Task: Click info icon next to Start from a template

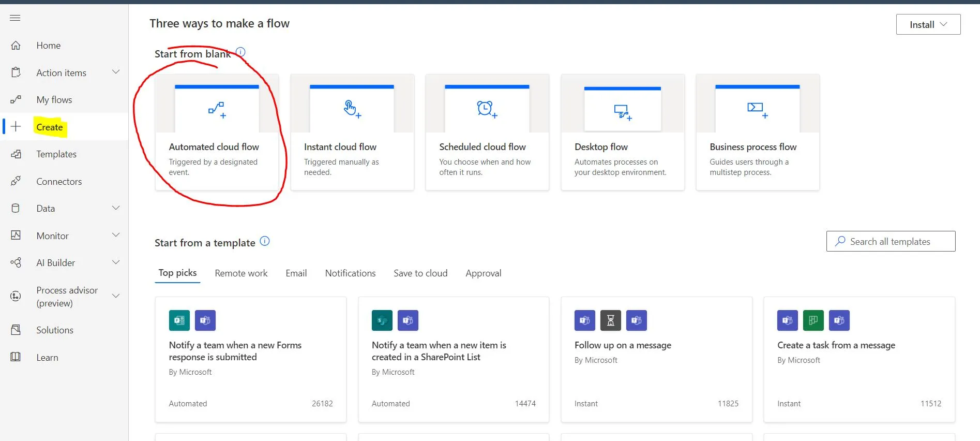Action: 265,241
